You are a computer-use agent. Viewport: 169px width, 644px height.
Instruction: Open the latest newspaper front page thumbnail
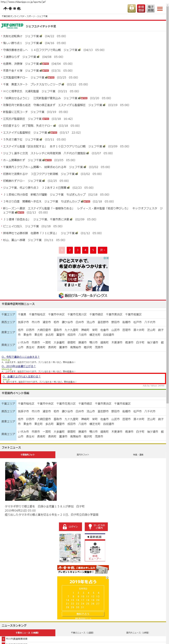coord(70,548)
